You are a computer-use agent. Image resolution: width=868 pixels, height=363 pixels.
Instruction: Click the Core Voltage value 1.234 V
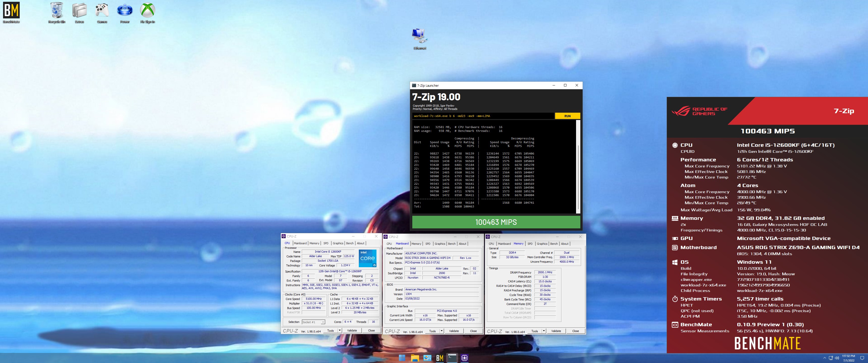click(x=345, y=265)
